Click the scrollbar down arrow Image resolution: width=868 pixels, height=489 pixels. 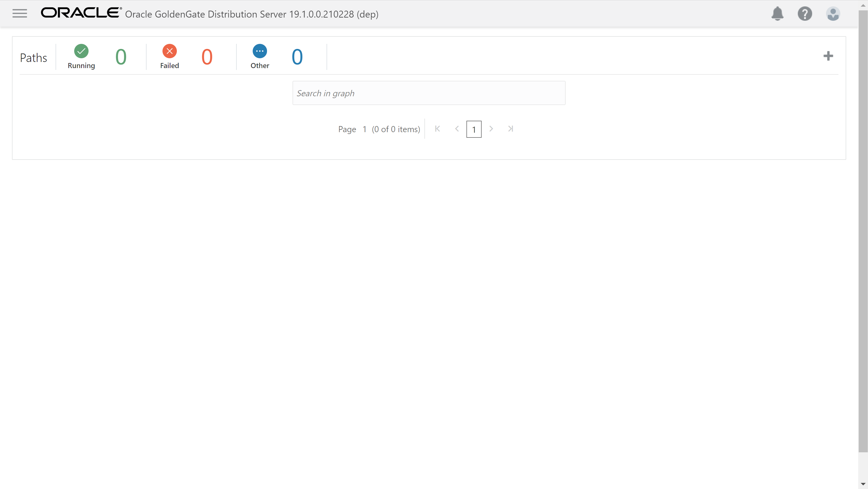click(863, 484)
